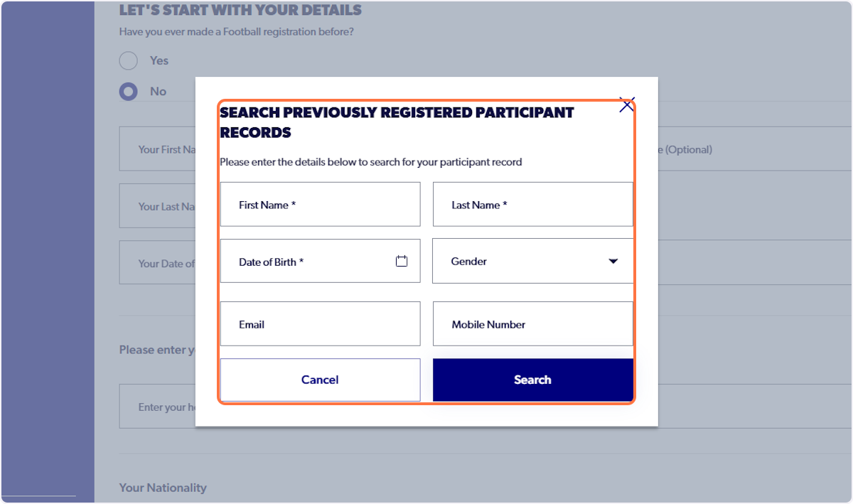Click the home address entry field
Screen dimensions: 853x504
coord(156,406)
